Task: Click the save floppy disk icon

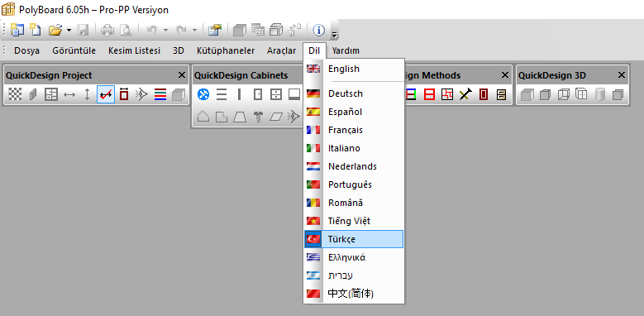Action: (x=83, y=30)
